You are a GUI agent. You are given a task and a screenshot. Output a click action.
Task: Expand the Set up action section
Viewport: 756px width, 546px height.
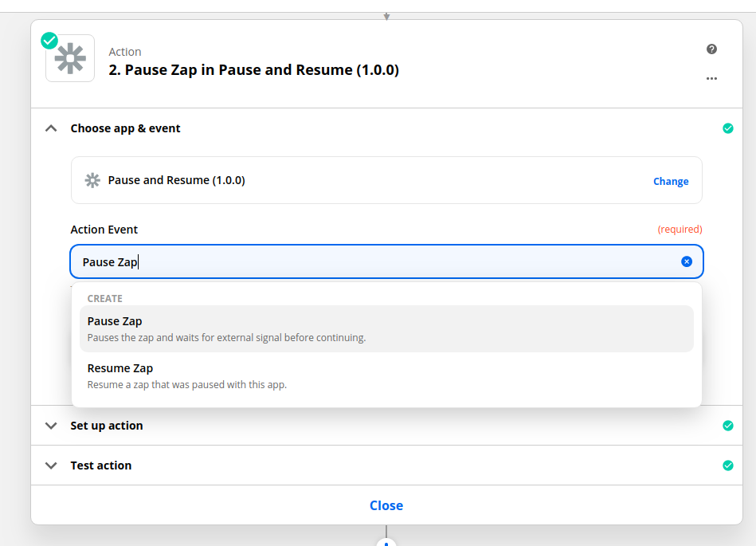tap(52, 426)
